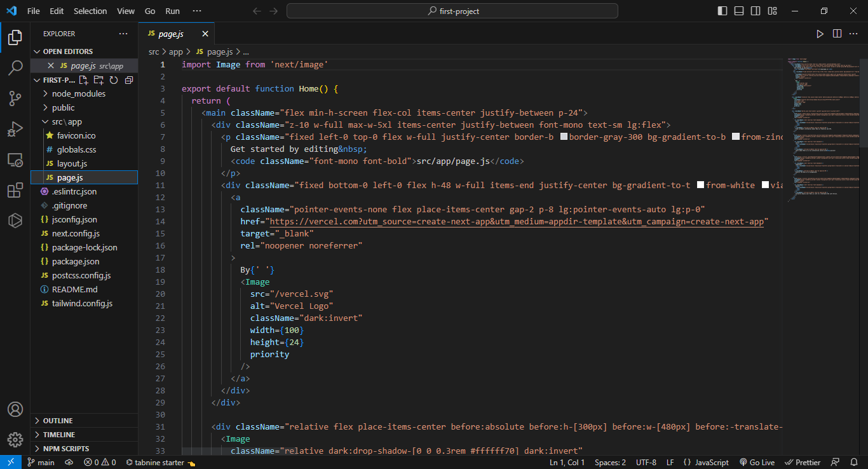
Task: Click the Split Editor icon
Action: [837, 34]
